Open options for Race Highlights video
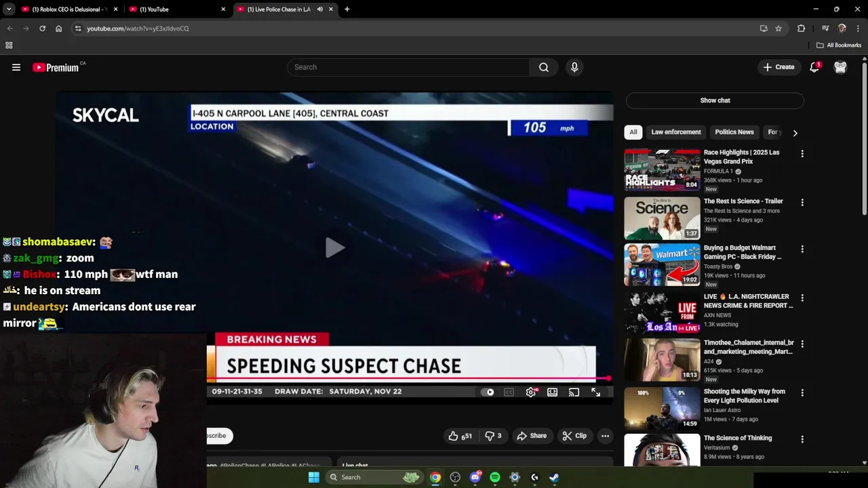The width and height of the screenshot is (868, 488). click(x=802, y=154)
